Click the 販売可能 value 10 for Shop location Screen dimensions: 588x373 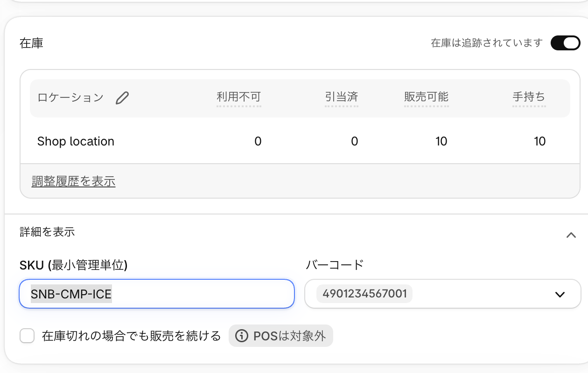click(x=441, y=141)
